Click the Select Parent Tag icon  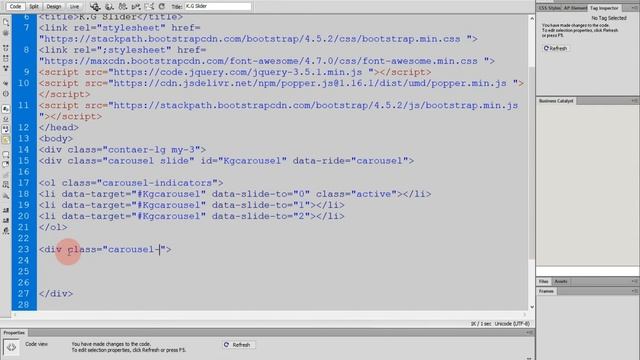pos(6,83)
